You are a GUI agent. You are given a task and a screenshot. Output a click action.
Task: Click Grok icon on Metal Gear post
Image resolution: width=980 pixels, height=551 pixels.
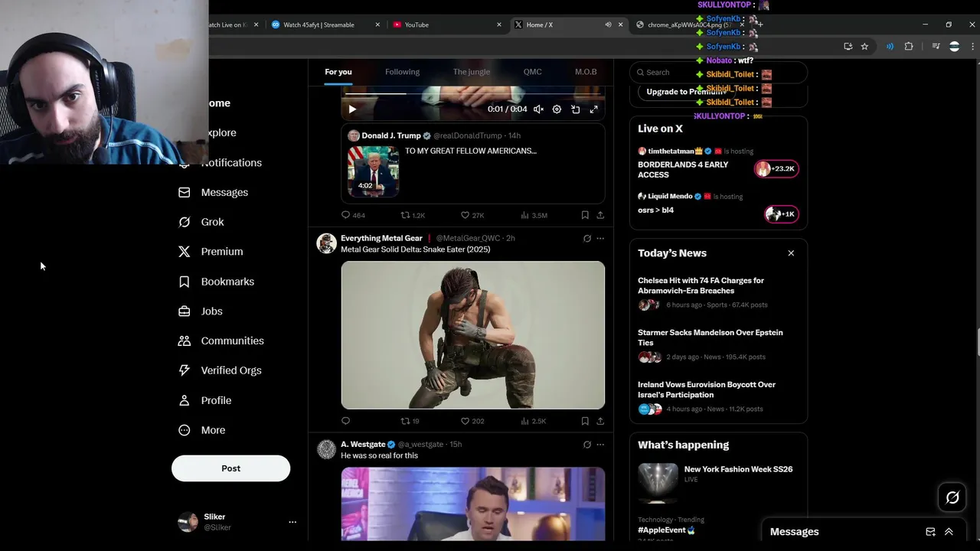pyautogui.click(x=587, y=238)
